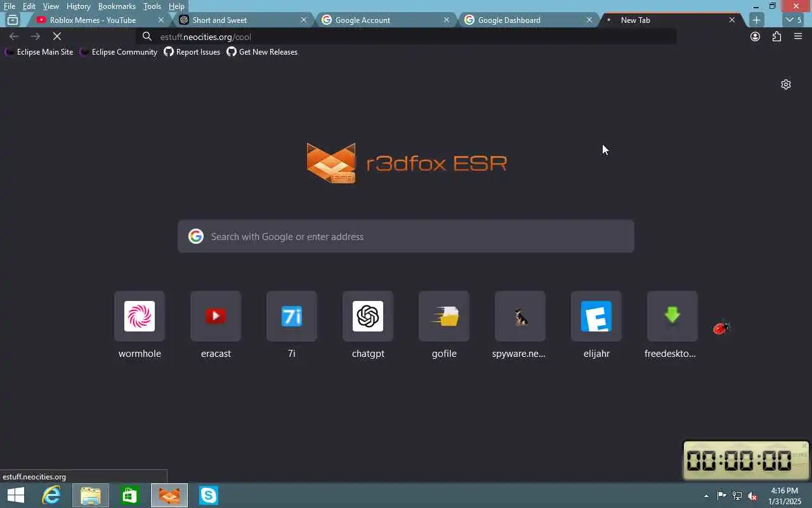
Task: Click the Action Center flag tray icon
Action: tap(721, 496)
